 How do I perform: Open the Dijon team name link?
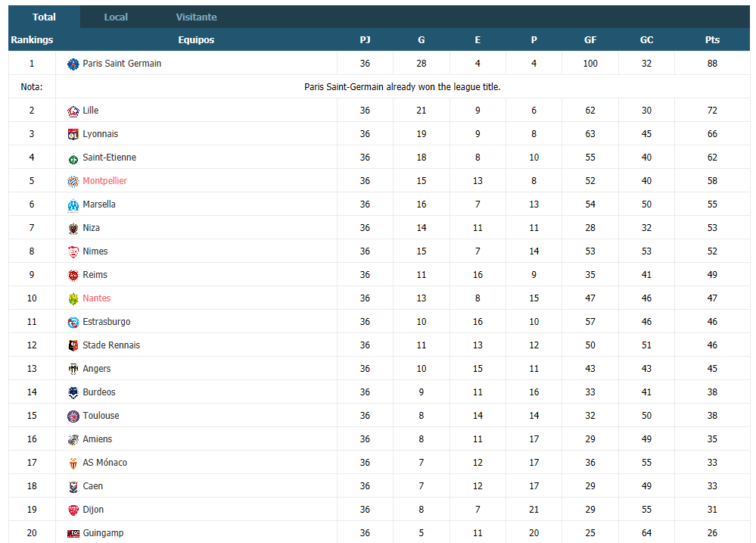coord(93,510)
